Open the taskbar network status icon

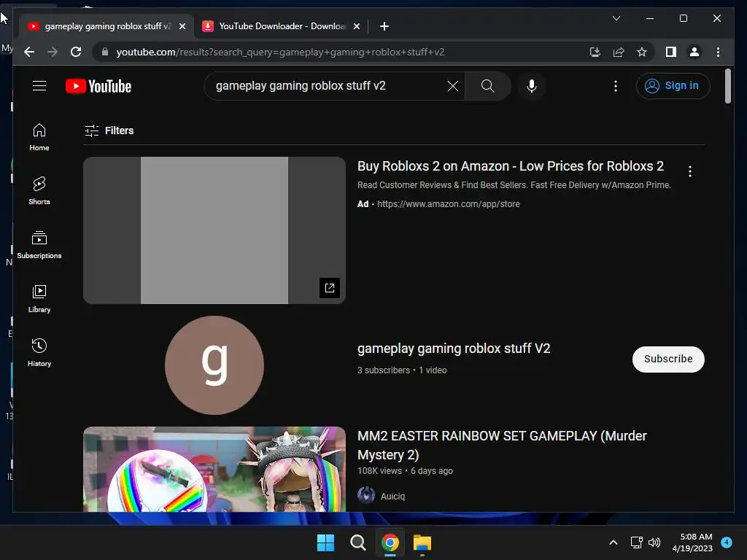tap(636, 542)
